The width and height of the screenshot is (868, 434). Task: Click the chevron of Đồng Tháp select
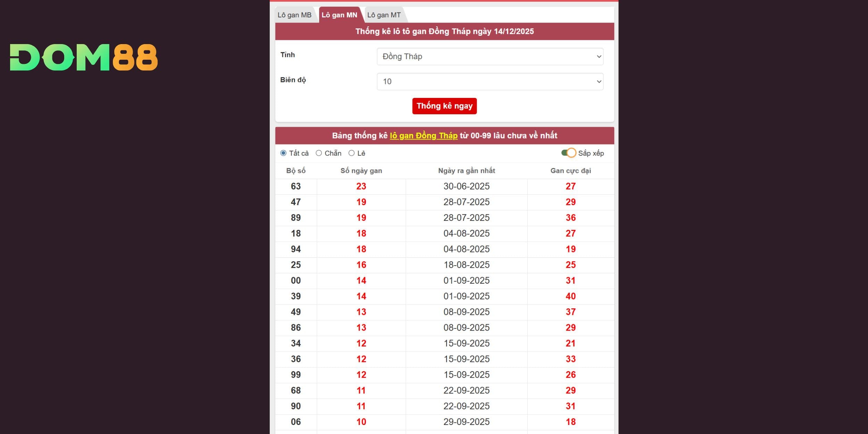[599, 57]
